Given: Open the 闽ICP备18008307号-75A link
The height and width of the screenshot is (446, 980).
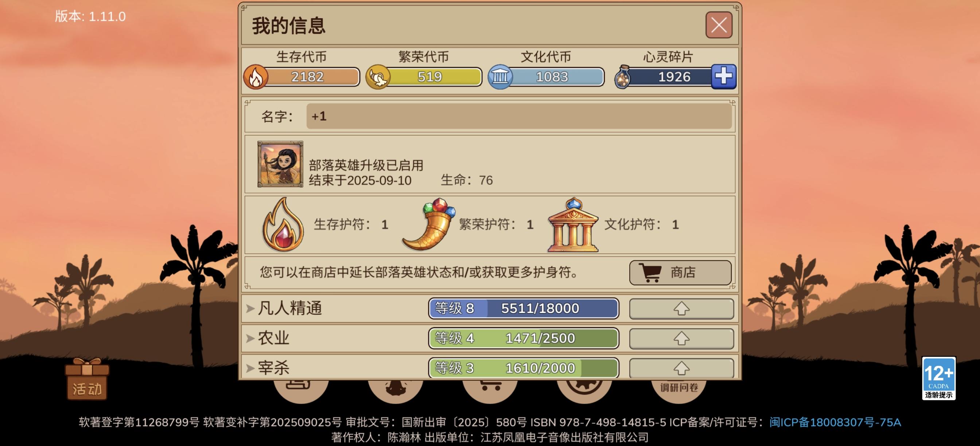Looking at the screenshot, I should 835,422.
